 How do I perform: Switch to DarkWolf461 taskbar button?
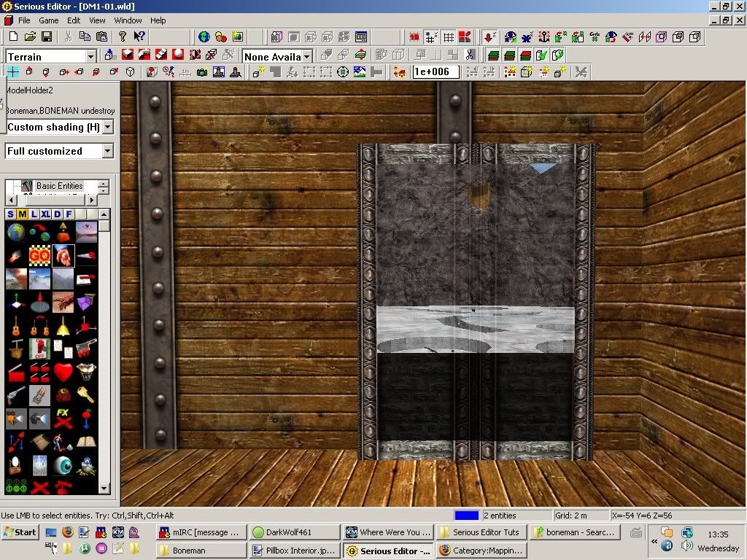pyautogui.click(x=295, y=532)
